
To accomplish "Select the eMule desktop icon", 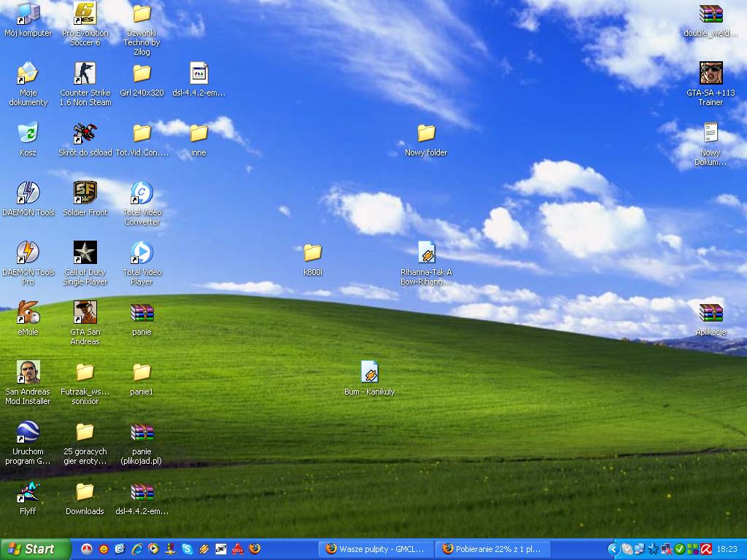I will [28, 313].
